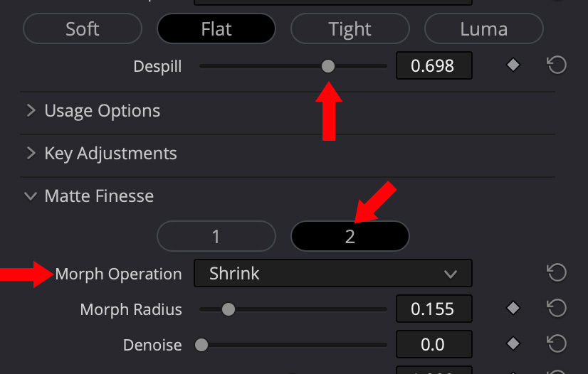This screenshot has height=374, width=588.
Task: Switch to Matte Finesse tab 2
Action: click(x=350, y=236)
